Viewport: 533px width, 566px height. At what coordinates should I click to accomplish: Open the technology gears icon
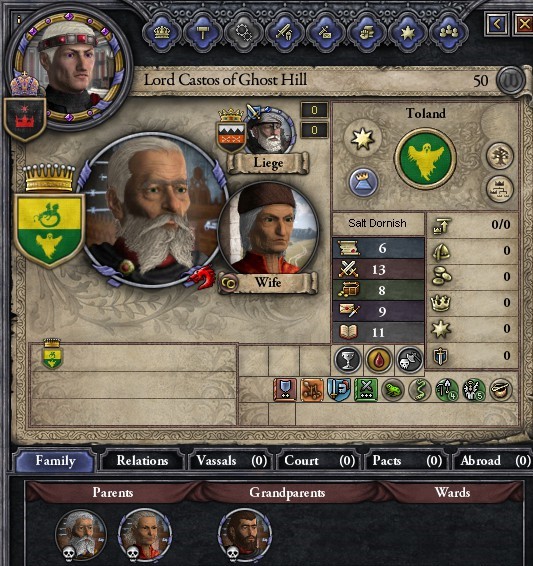coord(244,32)
